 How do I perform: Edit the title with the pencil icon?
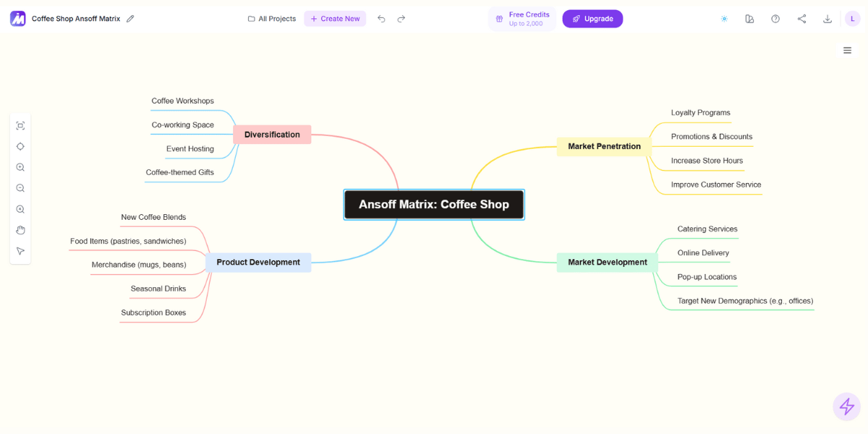click(130, 18)
